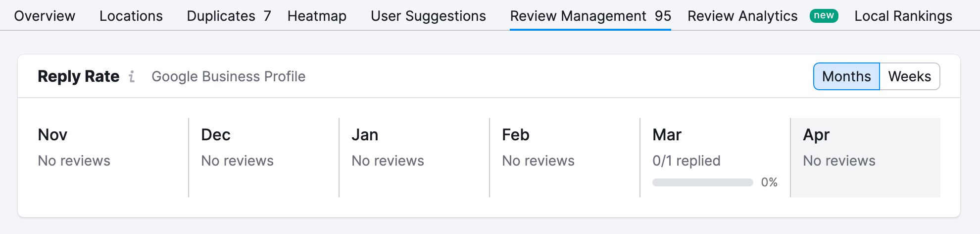Click the Google Business Profile label
The width and height of the screenshot is (980, 234).
click(x=228, y=76)
